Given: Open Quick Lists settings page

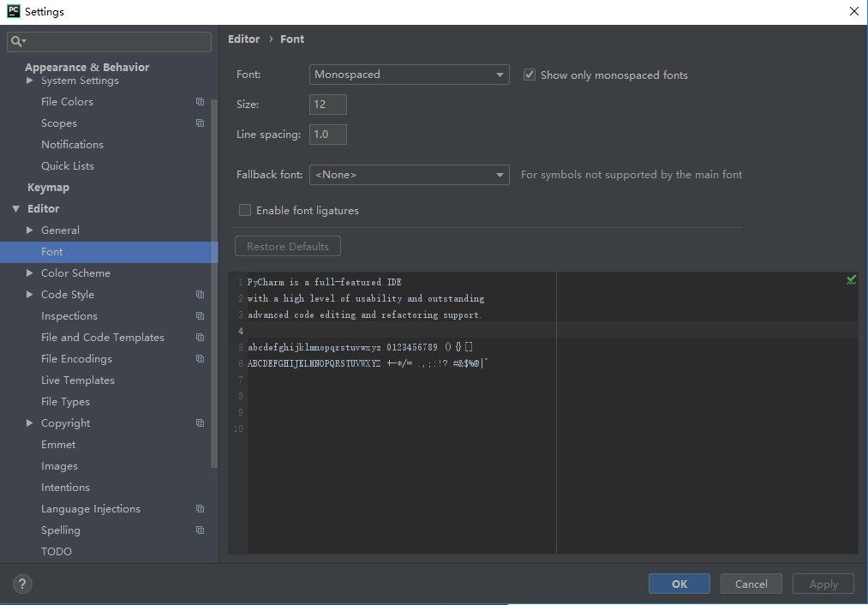Looking at the screenshot, I should click(x=68, y=166).
